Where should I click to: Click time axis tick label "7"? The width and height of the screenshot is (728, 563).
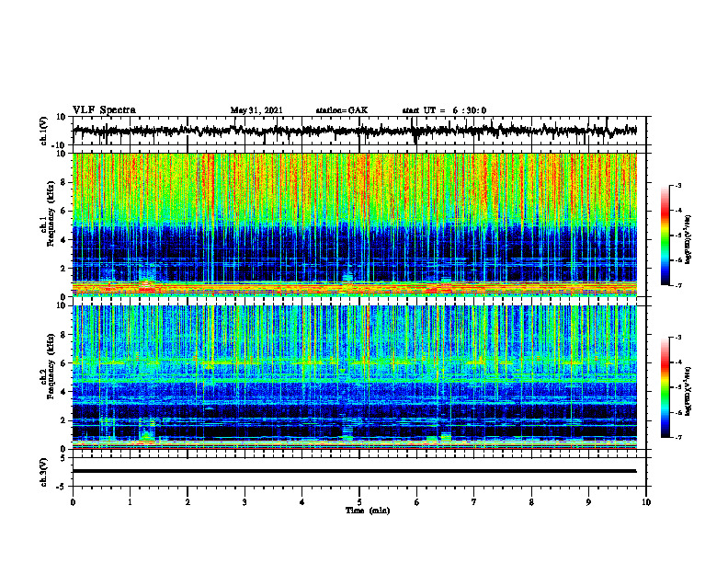[x=474, y=502]
